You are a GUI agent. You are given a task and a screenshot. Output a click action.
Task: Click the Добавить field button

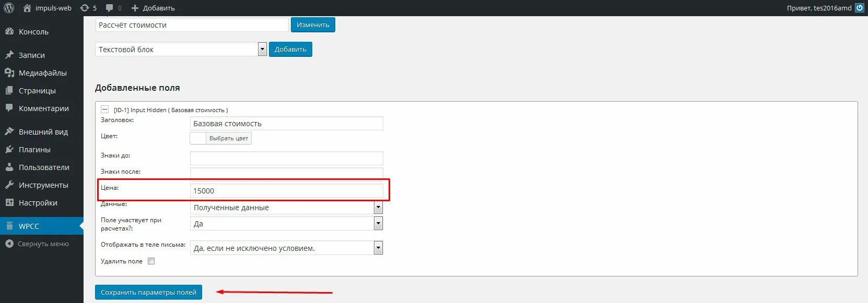click(x=290, y=49)
